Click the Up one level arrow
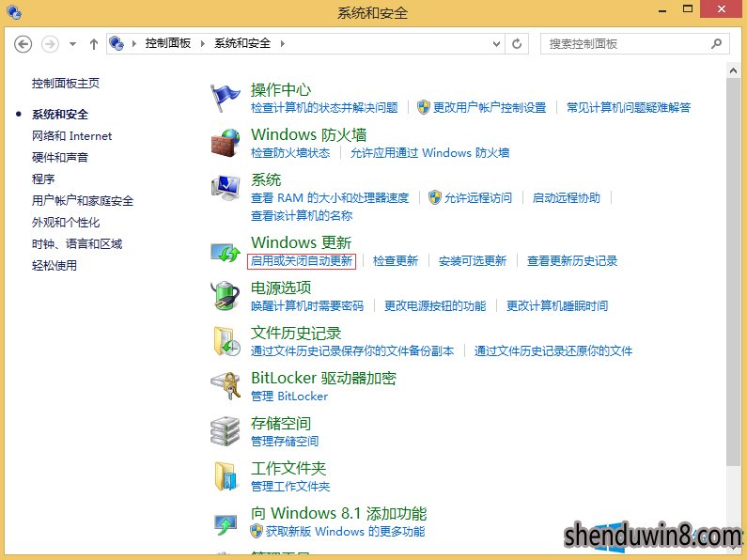The height and width of the screenshot is (560, 747). coord(94,44)
